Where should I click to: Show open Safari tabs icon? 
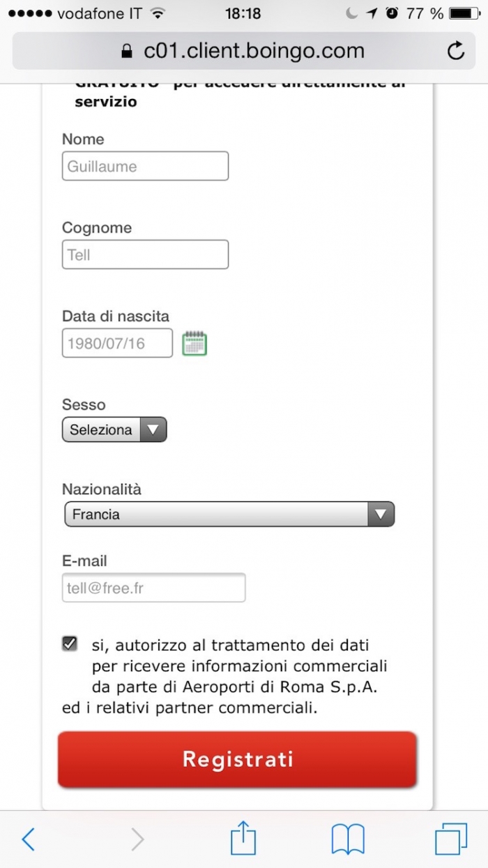[450, 839]
